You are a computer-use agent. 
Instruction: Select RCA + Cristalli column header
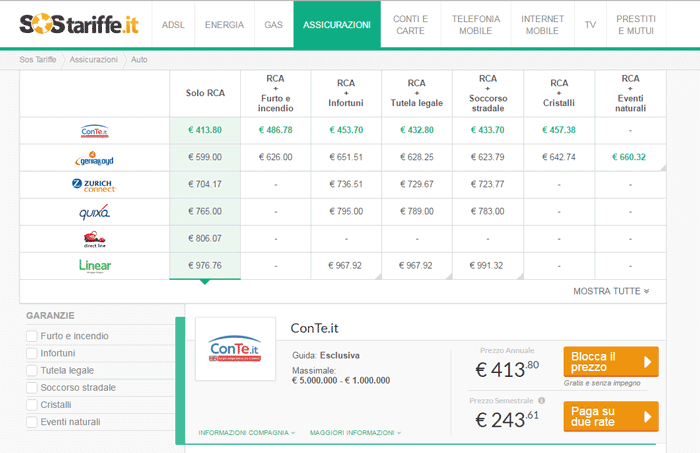tap(559, 93)
